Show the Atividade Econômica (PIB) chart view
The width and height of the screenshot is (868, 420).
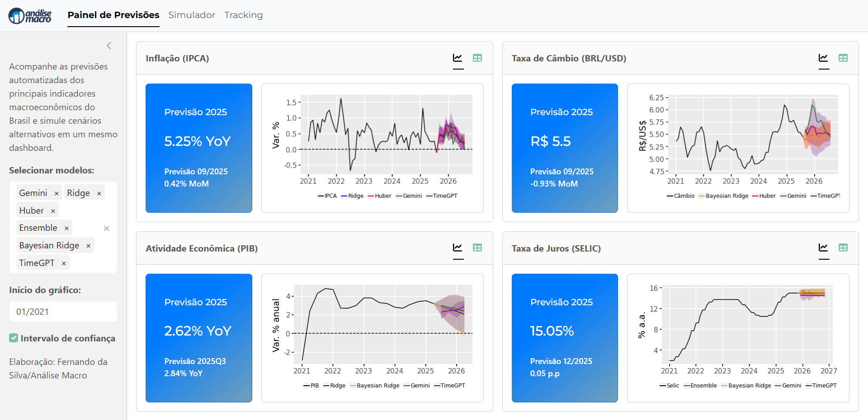458,248
